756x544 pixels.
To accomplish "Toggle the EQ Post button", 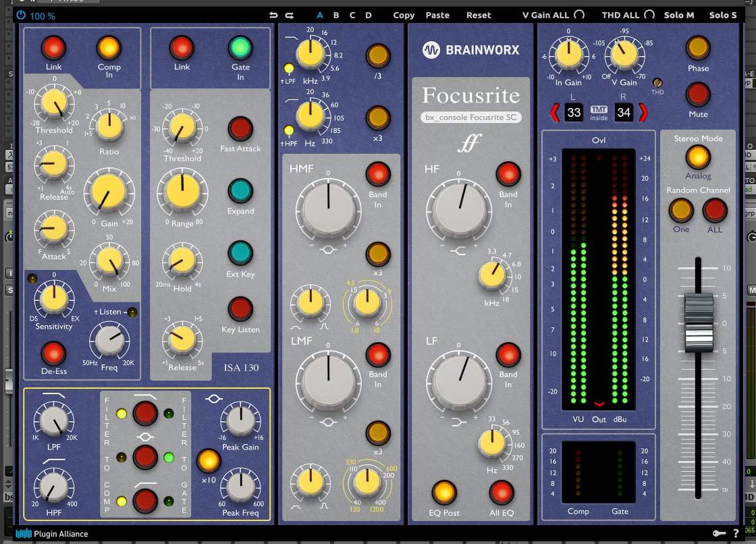I will (x=443, y=493).
